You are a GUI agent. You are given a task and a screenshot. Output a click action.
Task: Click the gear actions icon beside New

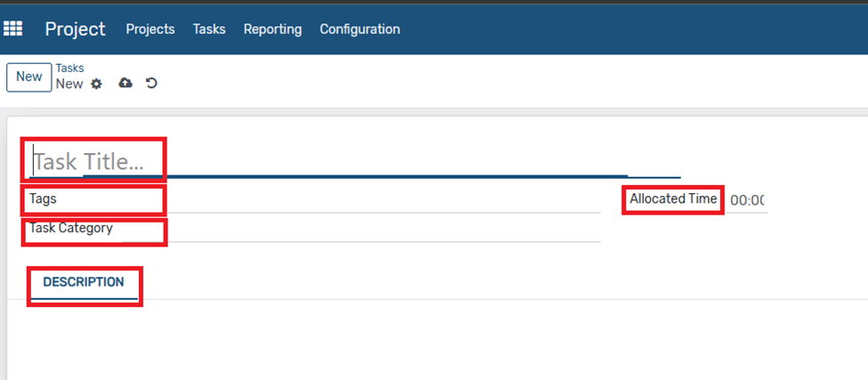pos(96,84)
